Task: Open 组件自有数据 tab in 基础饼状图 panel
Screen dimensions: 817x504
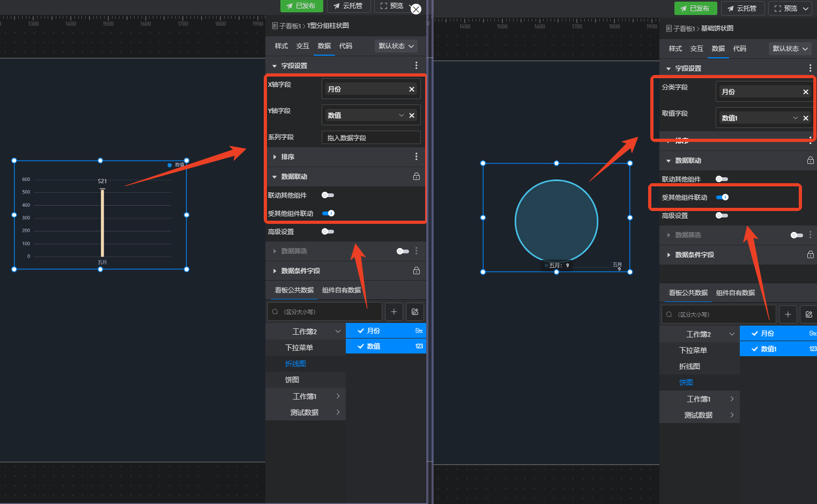Action: (735, 293)
